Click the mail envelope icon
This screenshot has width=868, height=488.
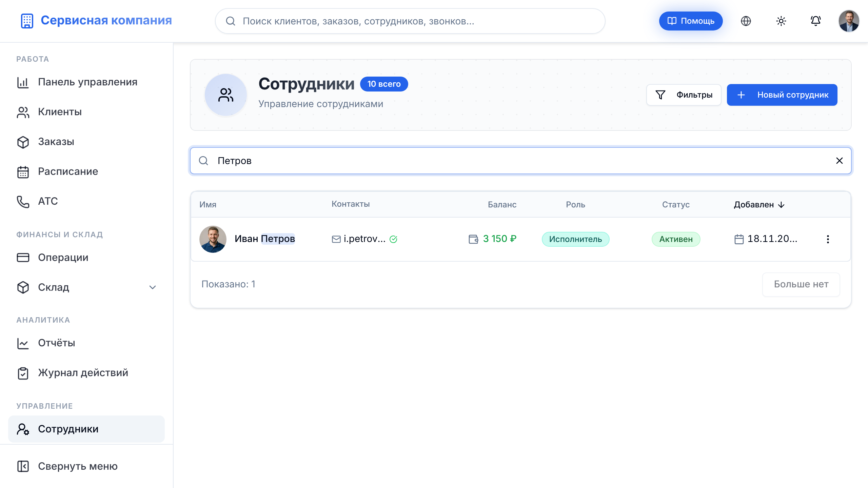336,239
